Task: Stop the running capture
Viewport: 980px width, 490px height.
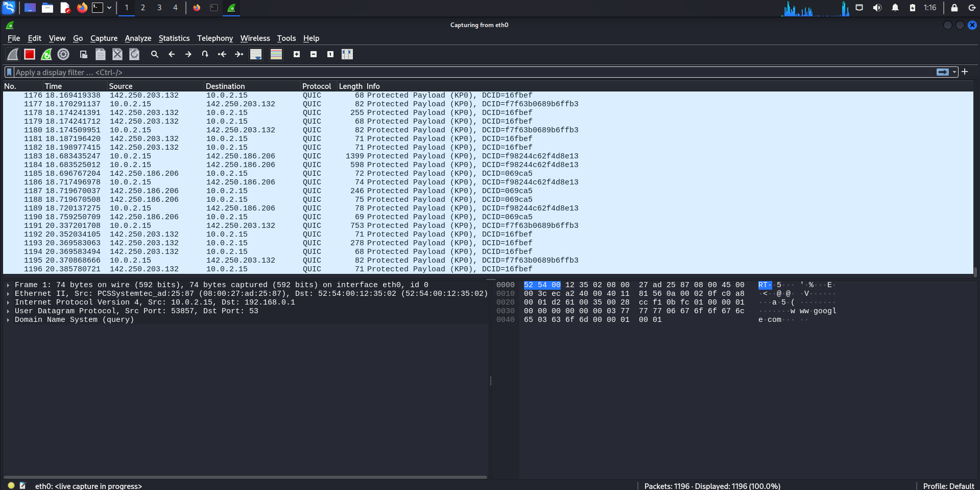Action: 29,54
